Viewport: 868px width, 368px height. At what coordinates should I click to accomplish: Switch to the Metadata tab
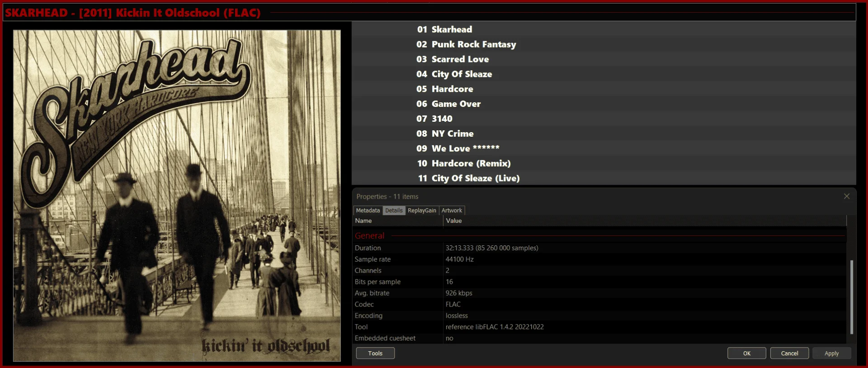tap(368, 210)
